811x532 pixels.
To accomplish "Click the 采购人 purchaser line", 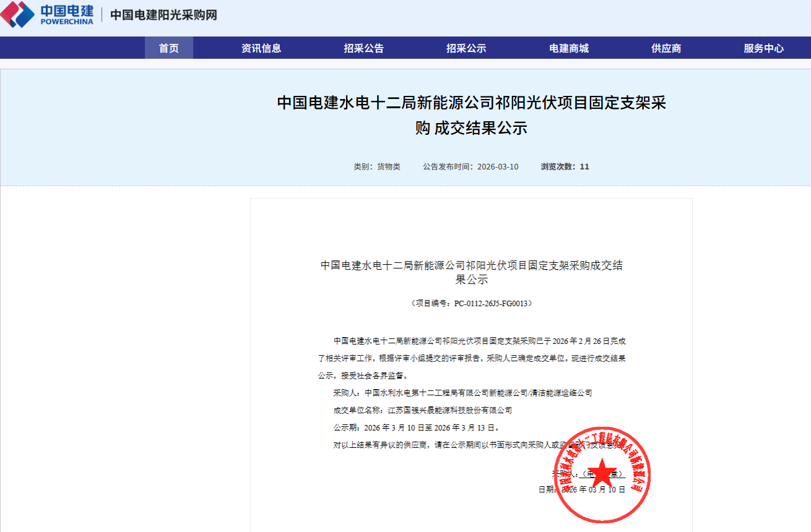I will 462,393.
